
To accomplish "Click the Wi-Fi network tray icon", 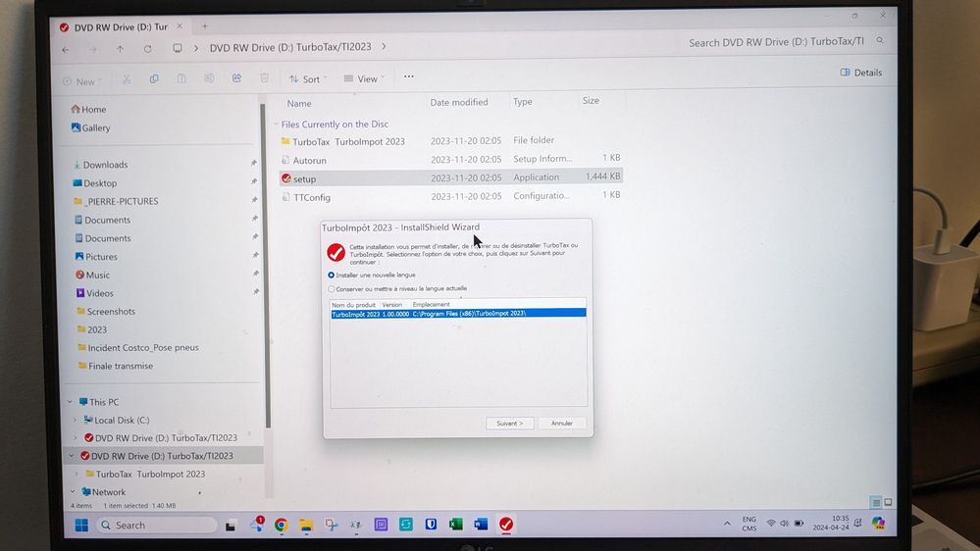I will [x=771, y=523].
